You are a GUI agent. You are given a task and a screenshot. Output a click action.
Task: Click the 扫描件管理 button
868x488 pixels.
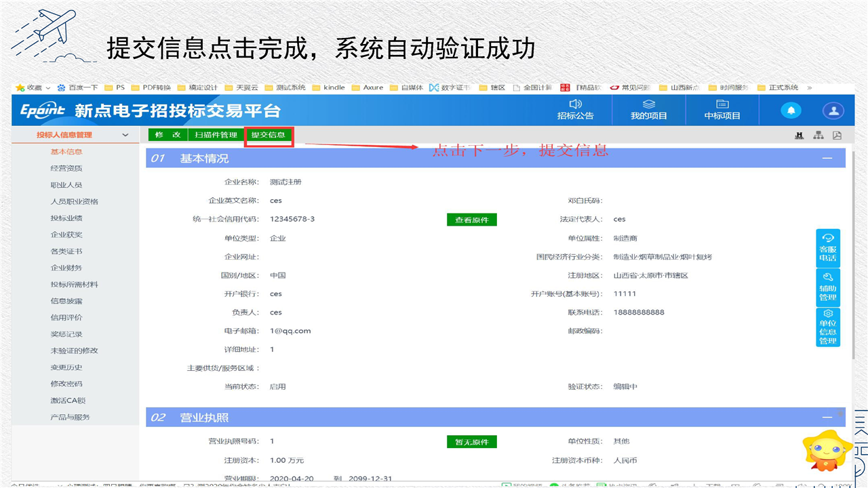click(216, 135)
